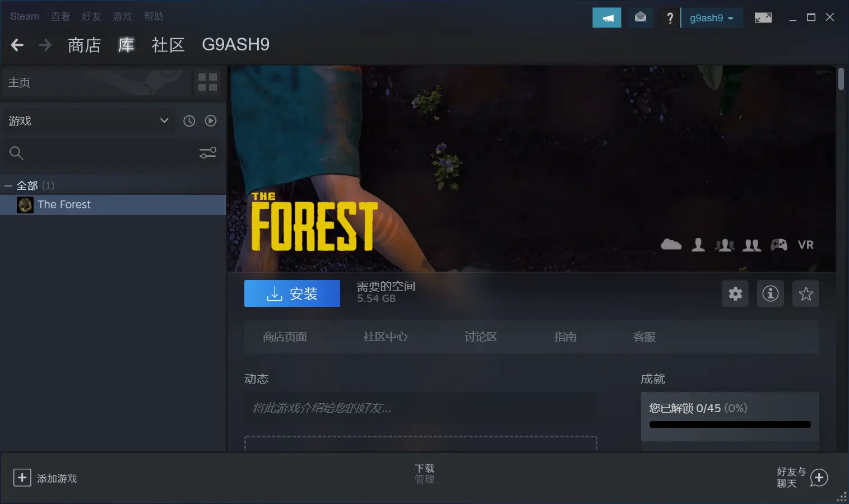Click the page vertical scrollbar
The width and height of the screenshot is (849, 504).
pos(841,79)
